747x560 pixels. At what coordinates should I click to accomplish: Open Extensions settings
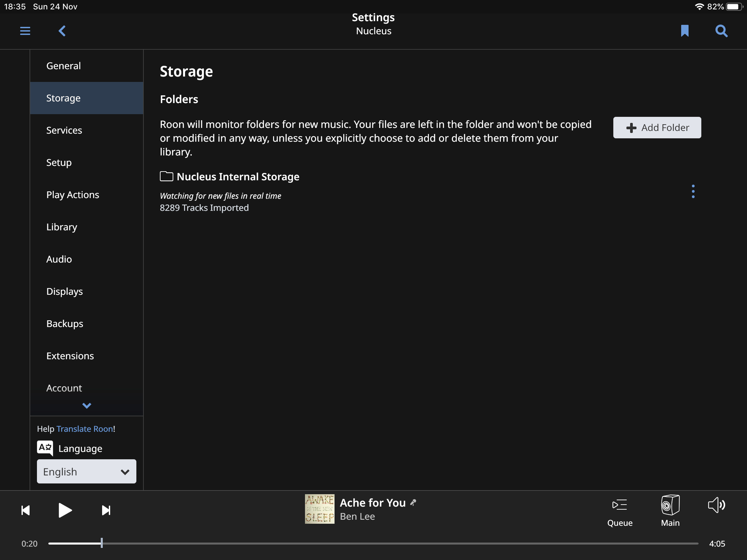tap(87, 356)
